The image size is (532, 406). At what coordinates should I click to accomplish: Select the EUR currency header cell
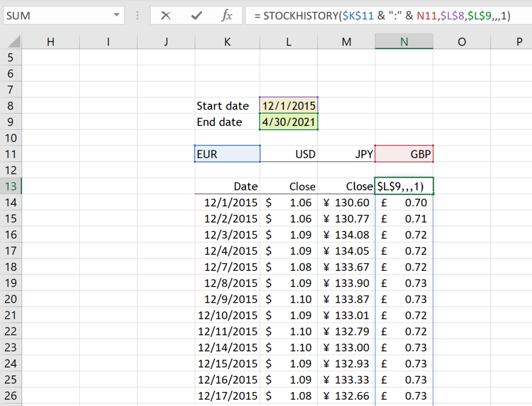pyautogui.click(x=227, y=154)
